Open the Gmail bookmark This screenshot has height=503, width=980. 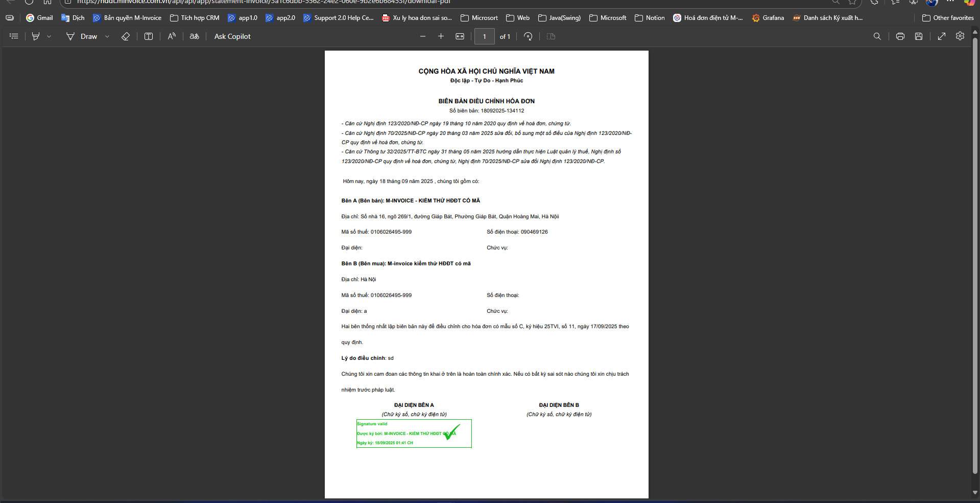click(40, 18)
